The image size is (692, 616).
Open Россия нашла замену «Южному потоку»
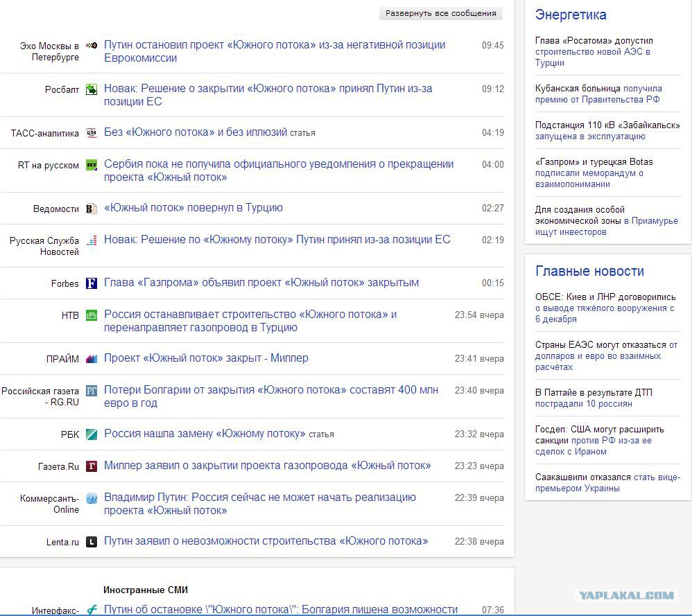205,434
